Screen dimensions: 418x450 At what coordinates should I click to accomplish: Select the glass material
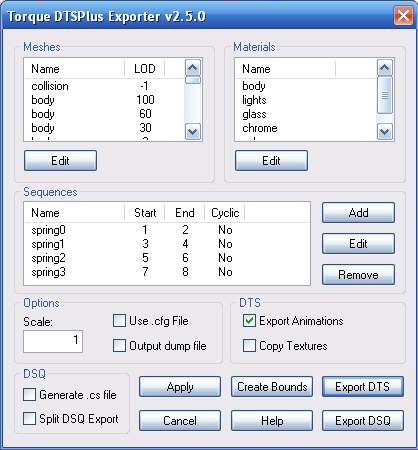306,114
